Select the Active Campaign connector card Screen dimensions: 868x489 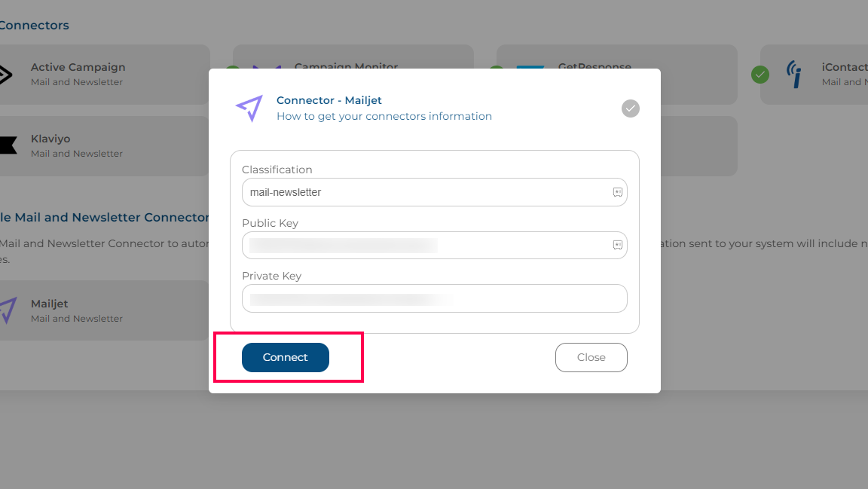[x=102, y=74]
